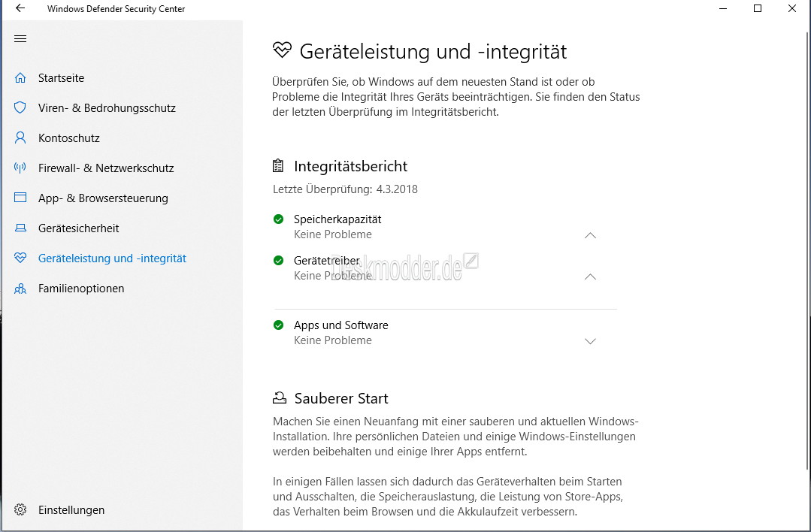This screenshot has height=532, width=811.
Task: Open App- & Browsersteuerung section
Action: pyautogui.click(x=103, y=198)
